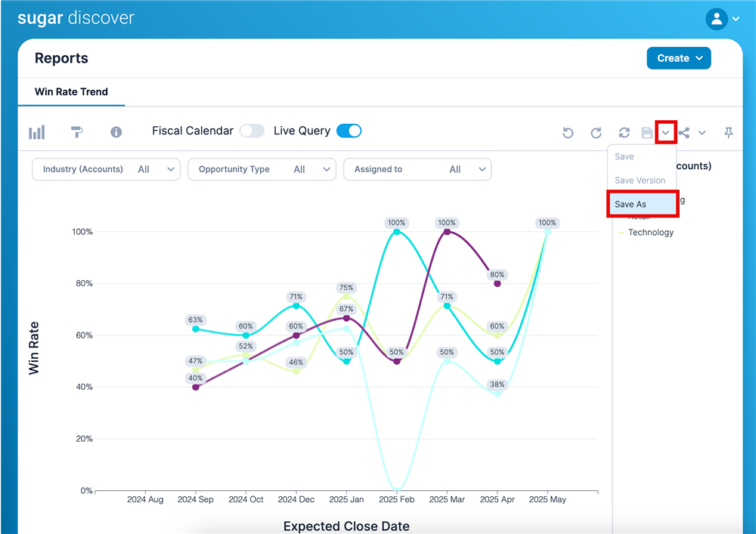Viewport: 756px width, 534px height.
Task: Click the 75% data point at 2025 Jan
Action: point(346,296)
